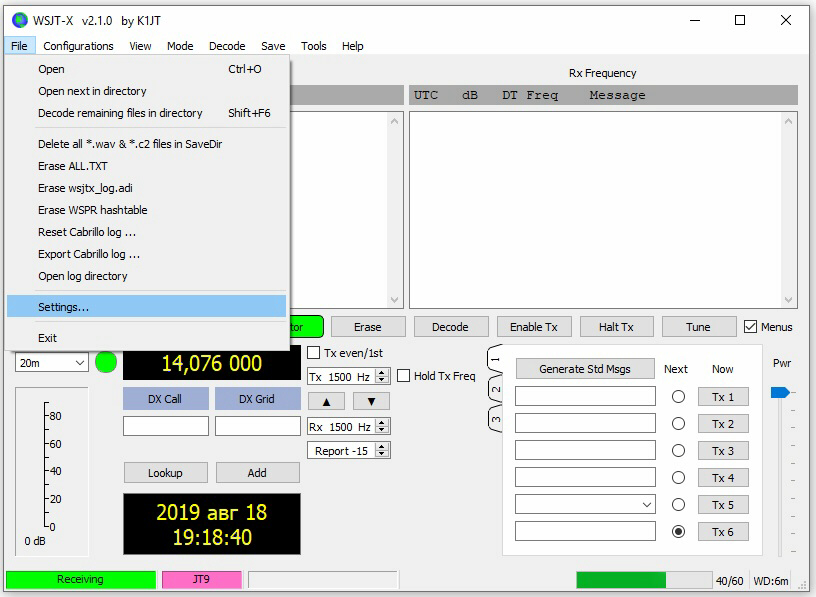816x597 pixels.
Task: Click Generate Std Msgs button
Action: pos(585,369)
